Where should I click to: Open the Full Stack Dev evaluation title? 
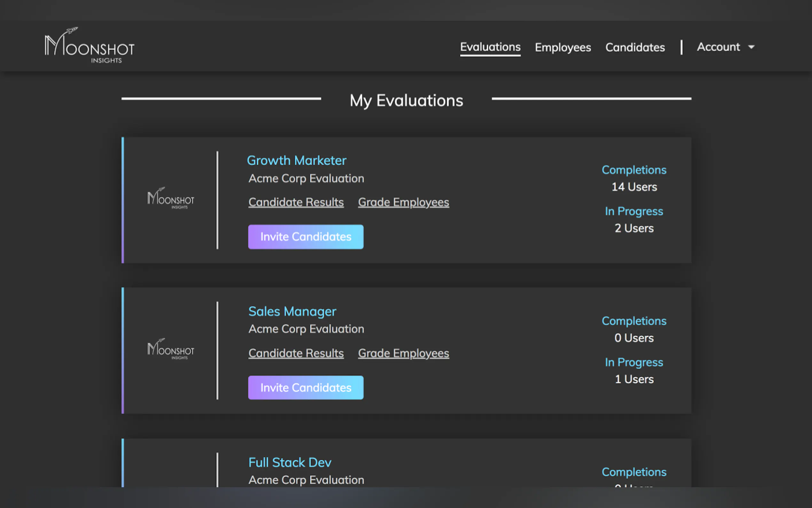290,463
